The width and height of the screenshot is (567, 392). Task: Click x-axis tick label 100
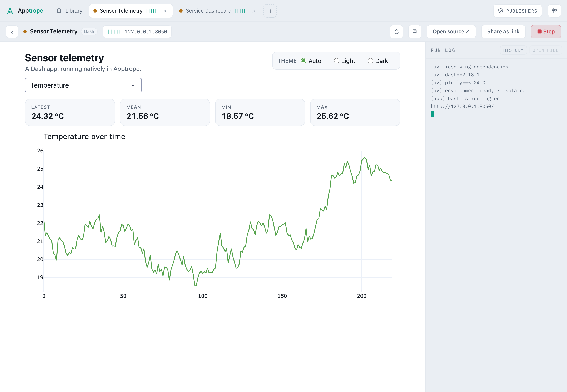point(203,296)
